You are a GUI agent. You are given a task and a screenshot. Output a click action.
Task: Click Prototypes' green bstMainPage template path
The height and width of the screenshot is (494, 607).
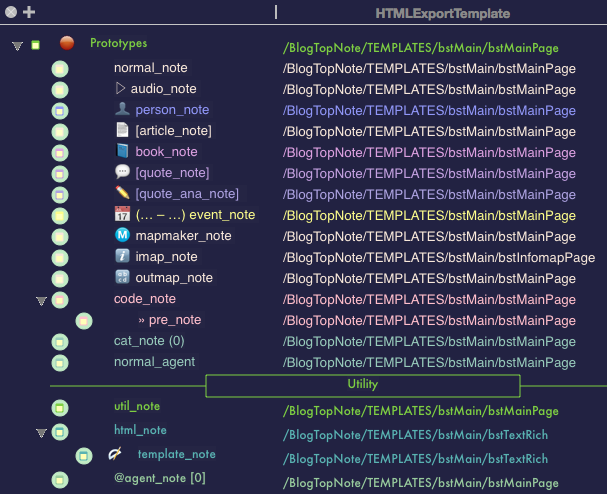coord(420,48)
